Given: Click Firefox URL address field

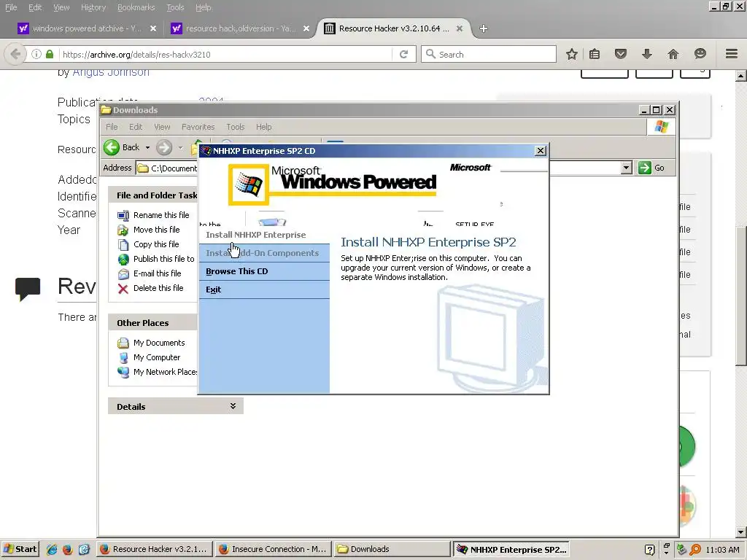Looking at the screenshot, I should (x=226, y=54).
